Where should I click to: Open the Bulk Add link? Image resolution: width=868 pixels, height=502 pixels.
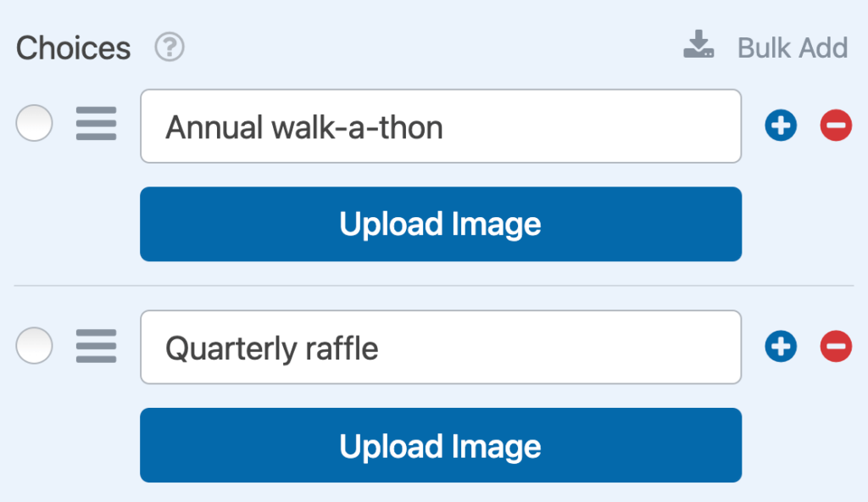[x=793, y=47]
